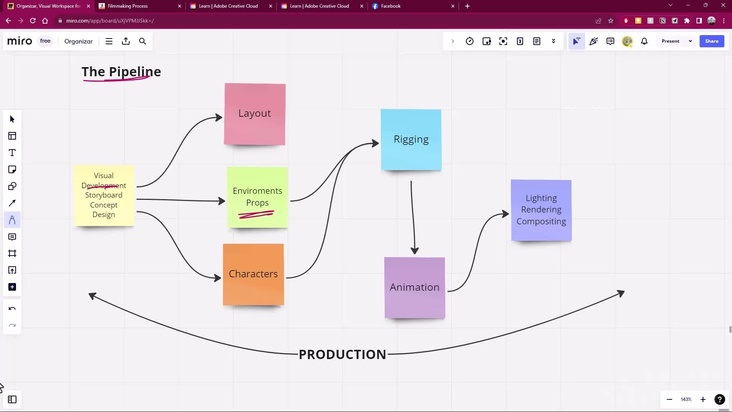
Task: Open the notifications bell
Action: point(644,41)
